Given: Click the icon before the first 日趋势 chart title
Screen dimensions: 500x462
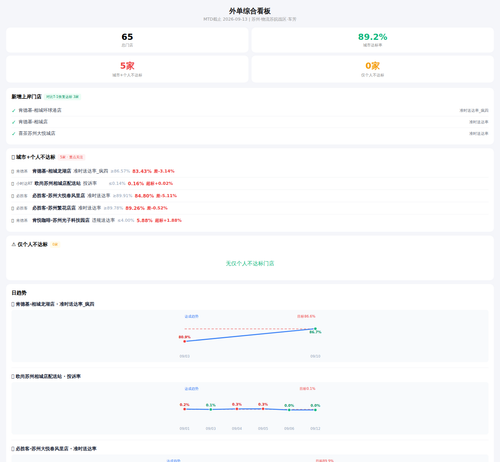Looking at the screenshot, I should click(13, 304).
